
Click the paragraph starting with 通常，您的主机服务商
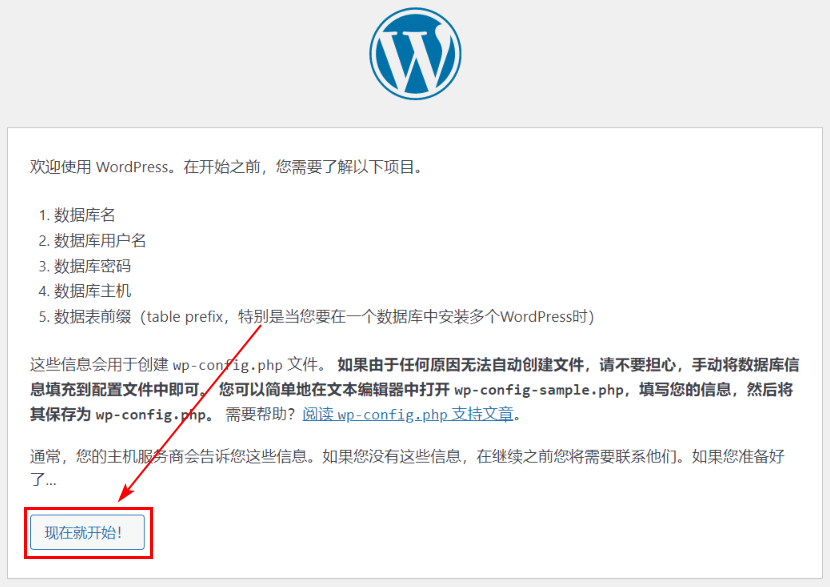pyautogui.click(x=407, y=468)
